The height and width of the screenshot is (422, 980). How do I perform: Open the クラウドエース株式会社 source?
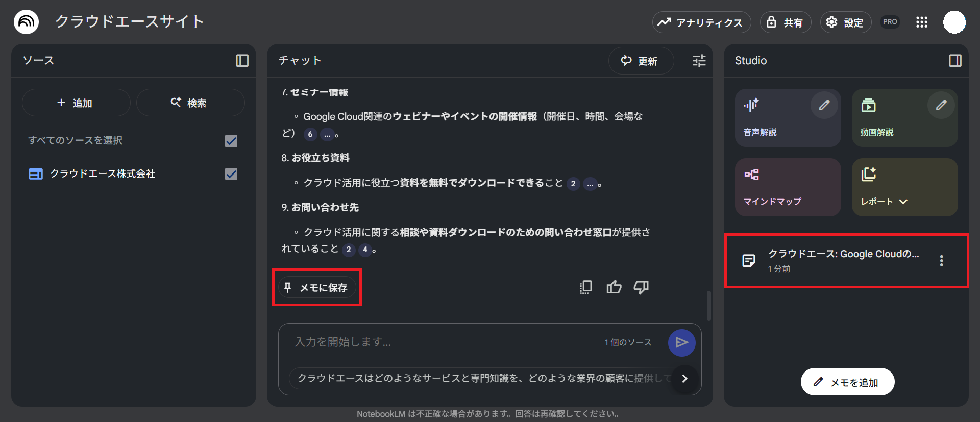103,174
